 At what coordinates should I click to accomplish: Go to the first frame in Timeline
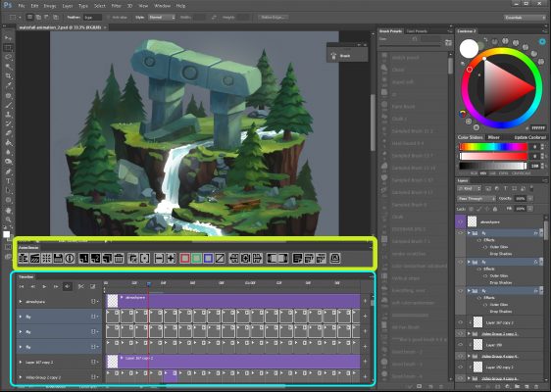[x=22, y=286]
